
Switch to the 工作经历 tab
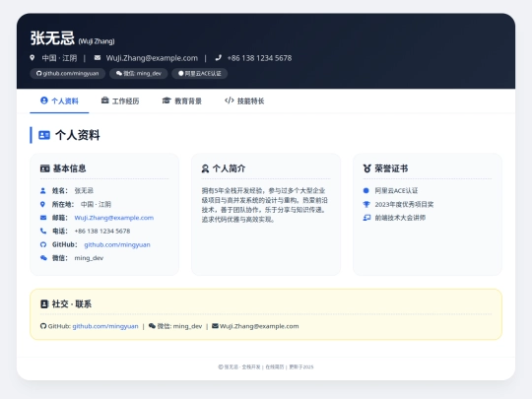pyautogui.click(x=120, y=101)
